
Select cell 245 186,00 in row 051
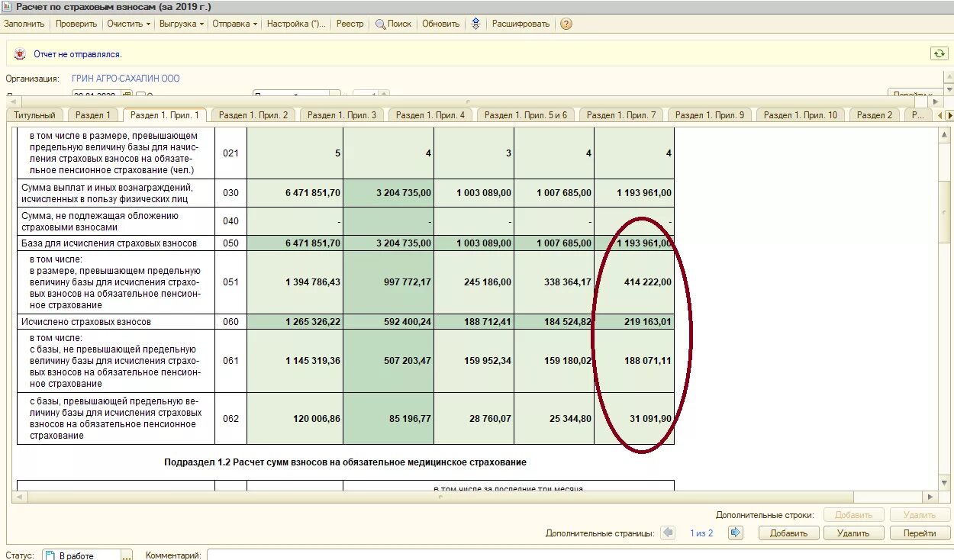tap(474, 282)
